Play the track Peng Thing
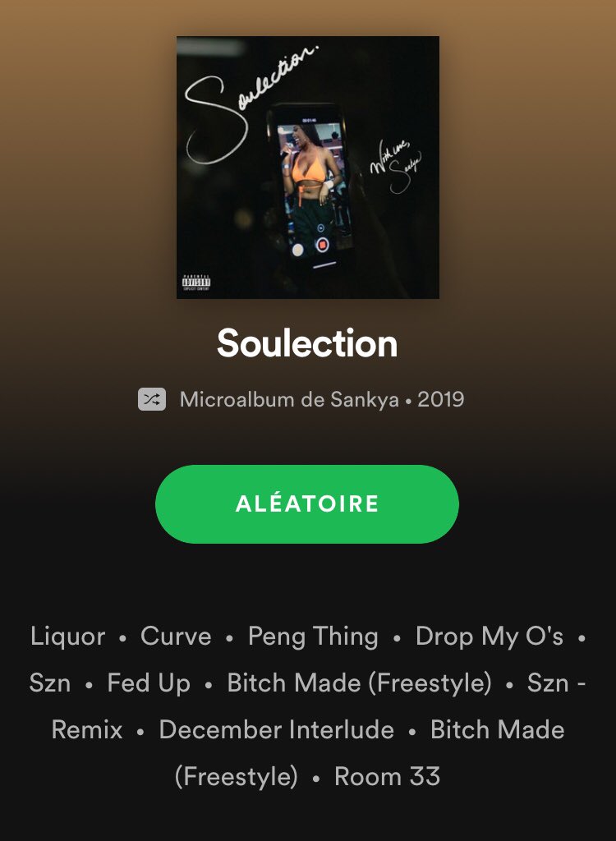The image size is (616, 841). pyautogui.click(x=313, y=636)
